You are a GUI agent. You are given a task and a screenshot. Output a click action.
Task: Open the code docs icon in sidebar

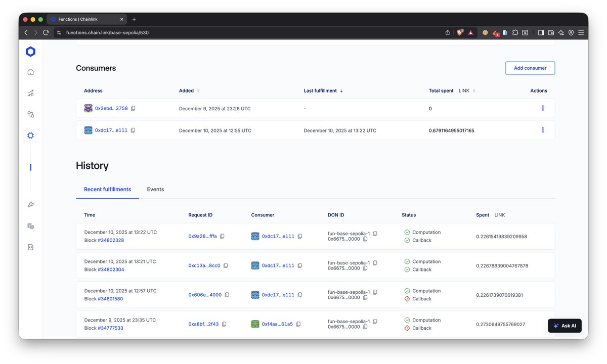(30, 247)
